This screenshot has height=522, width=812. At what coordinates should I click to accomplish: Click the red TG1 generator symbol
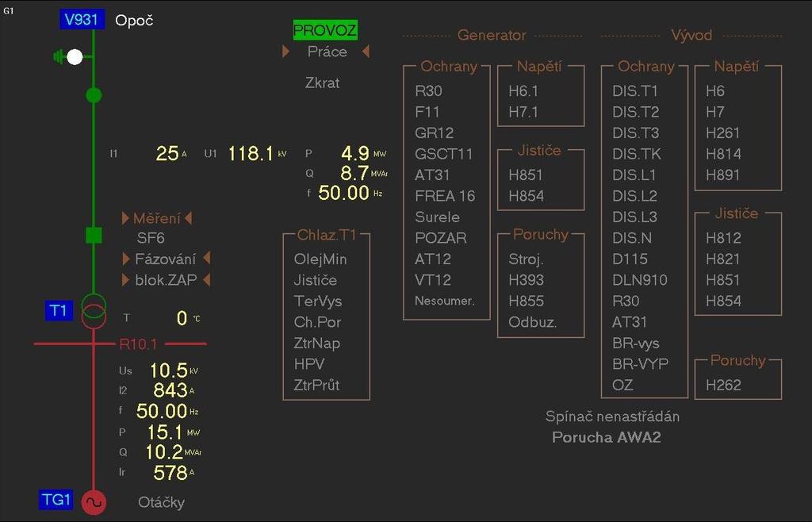(x=94, y=502)
